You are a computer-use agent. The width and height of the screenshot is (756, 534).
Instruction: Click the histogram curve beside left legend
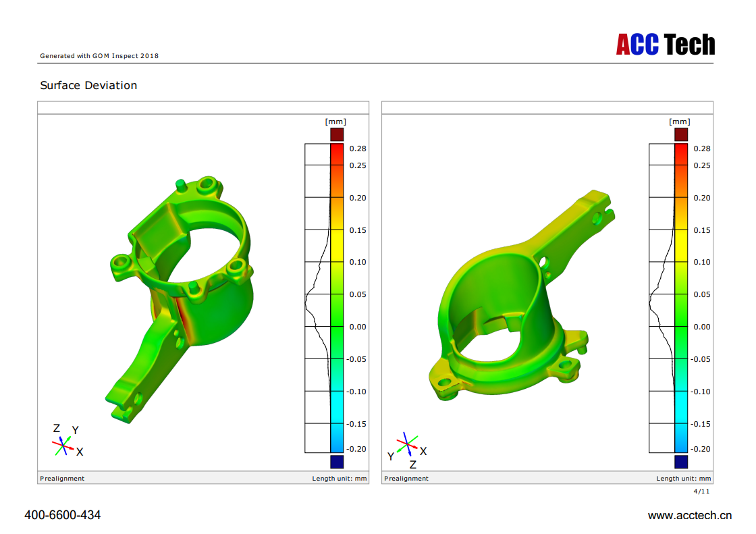click(x=317, y=298)
